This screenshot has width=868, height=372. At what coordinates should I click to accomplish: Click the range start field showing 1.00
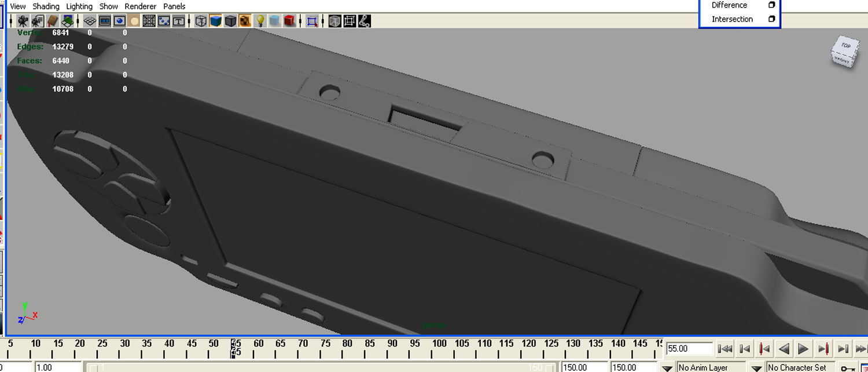[58, 367]
